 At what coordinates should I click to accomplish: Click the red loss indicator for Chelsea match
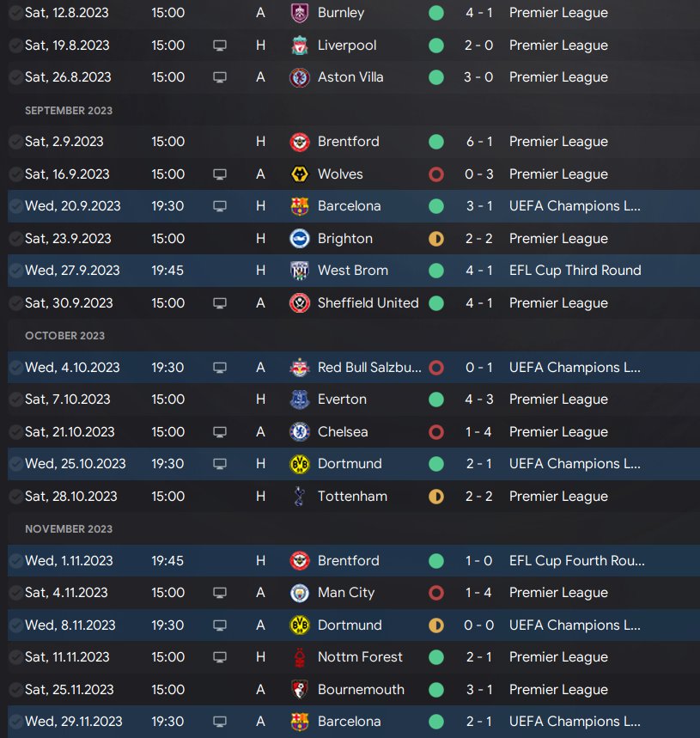click(x=436, y=431)
